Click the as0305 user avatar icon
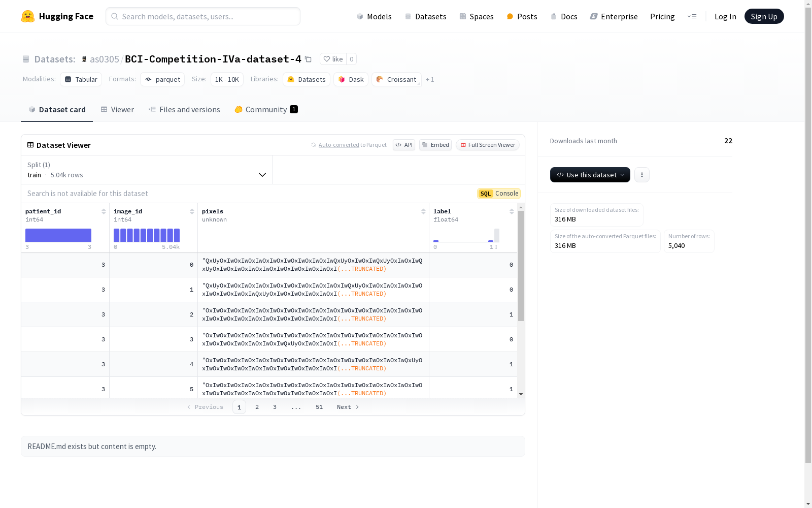Screen dimensions: 812x508 tap(84, 59)
